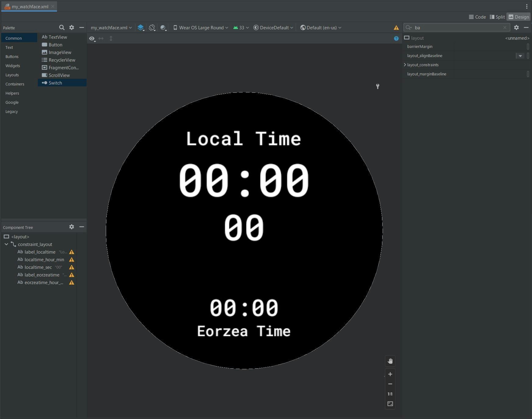Switch to Split view mode
This screenshot has height=419, width=532.
[x=497, y=17]
